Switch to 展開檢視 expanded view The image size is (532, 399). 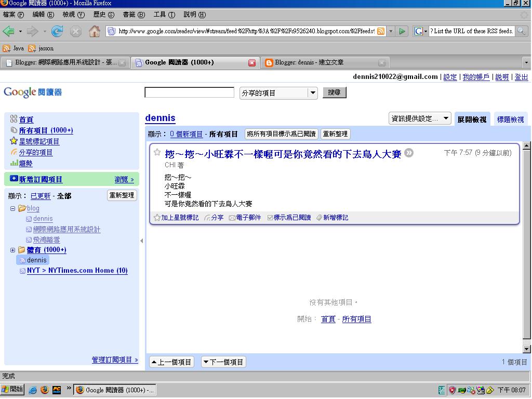coord(472,119)
